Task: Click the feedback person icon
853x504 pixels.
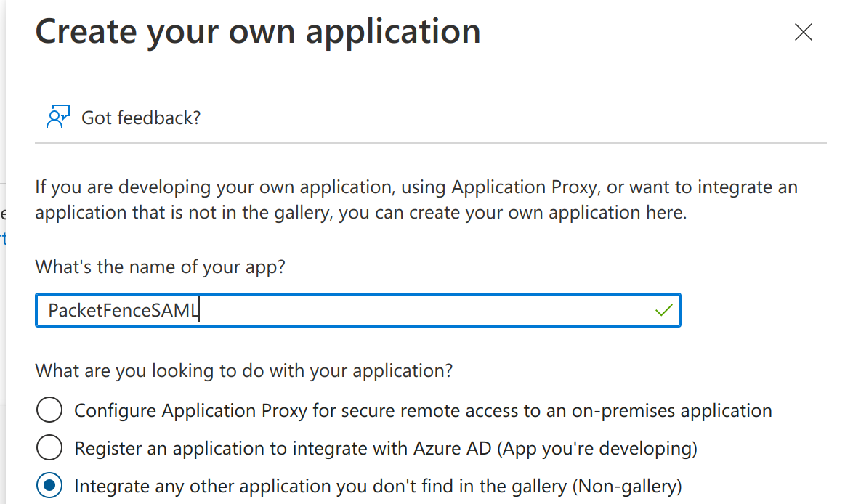Action: [57, 117]
